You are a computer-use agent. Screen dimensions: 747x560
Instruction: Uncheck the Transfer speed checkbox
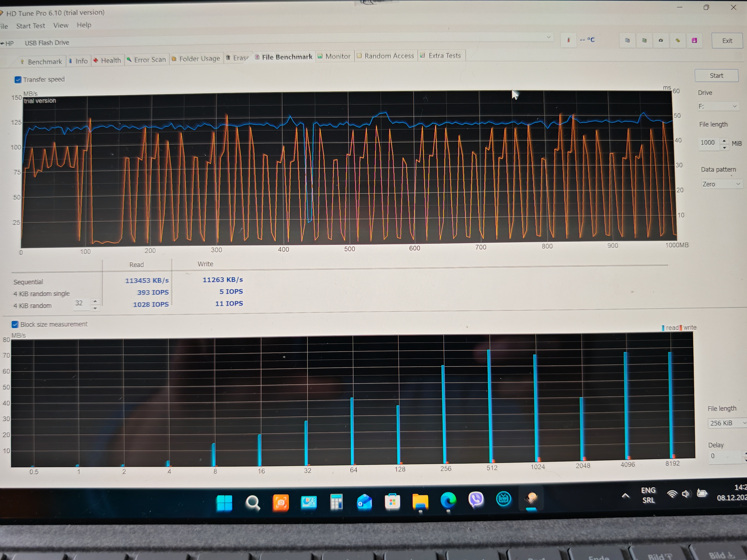click(18, 80)
